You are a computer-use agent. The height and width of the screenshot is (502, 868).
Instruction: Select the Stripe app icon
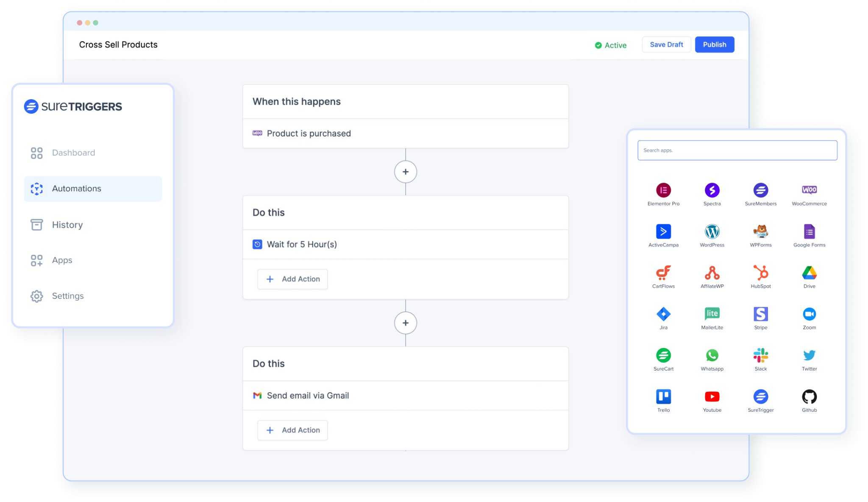point(760,314)
